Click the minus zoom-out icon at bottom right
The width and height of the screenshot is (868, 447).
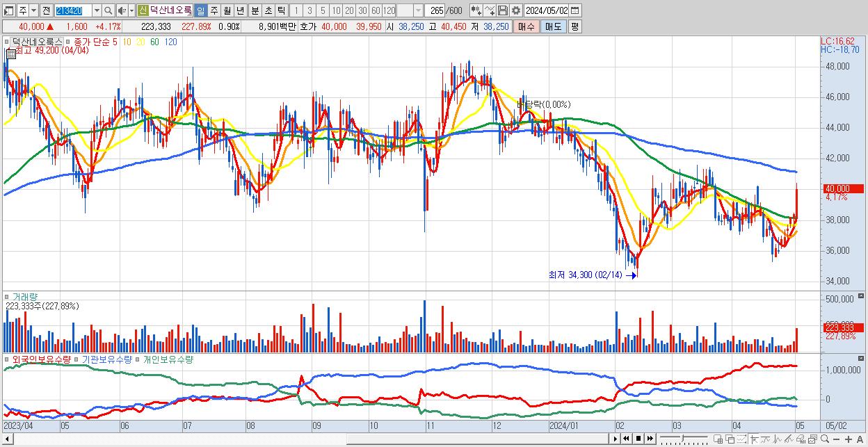click(837, 439)
